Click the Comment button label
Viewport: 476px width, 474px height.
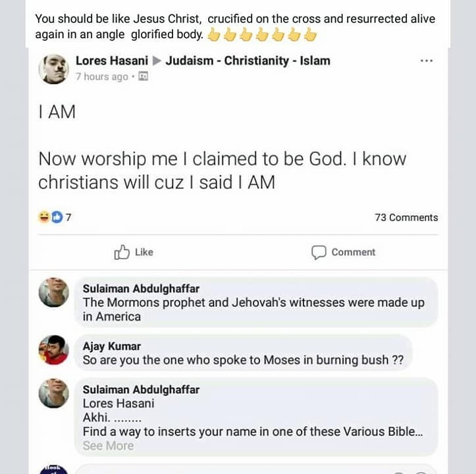point(353,252)
